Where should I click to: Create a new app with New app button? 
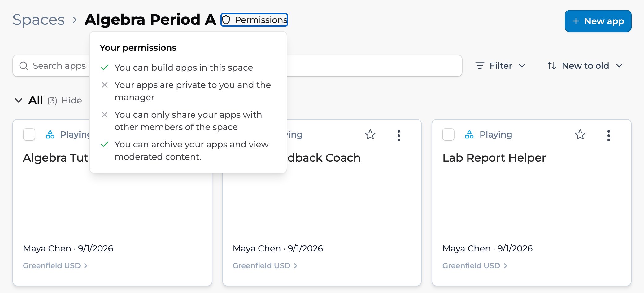click(x=598, y=21)
